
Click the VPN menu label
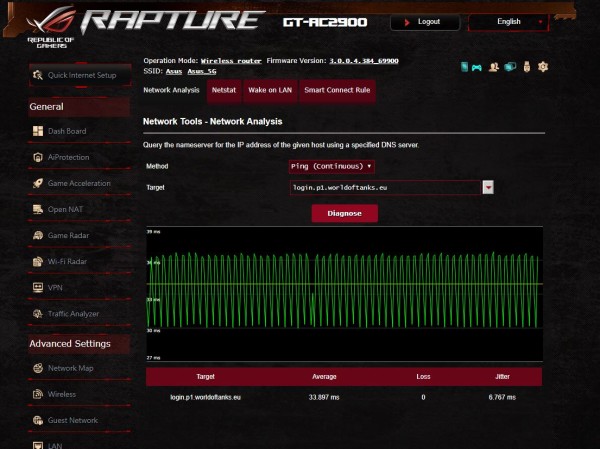(55, 288)
